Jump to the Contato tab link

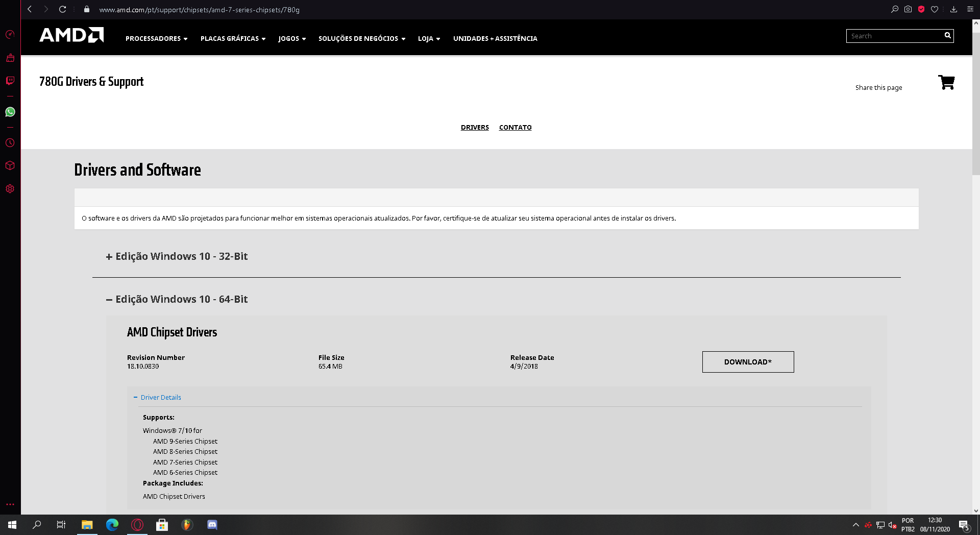click(x=515, y=127)
